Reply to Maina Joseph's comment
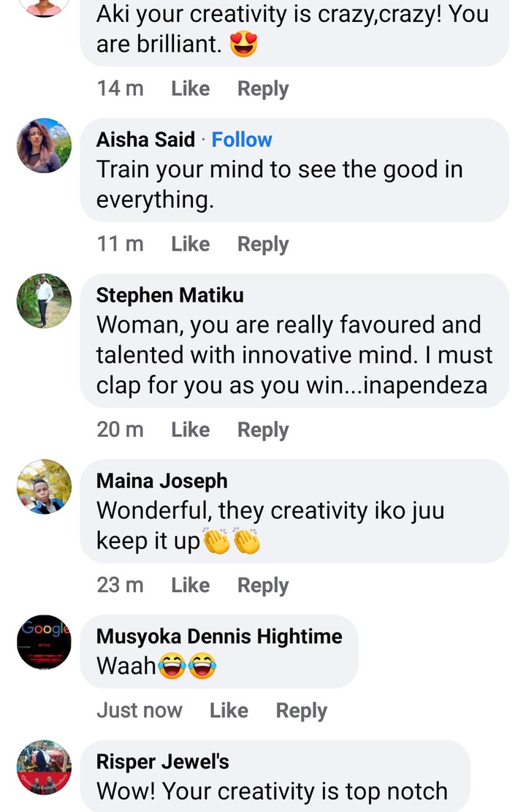The image size is (526, 812). pyautogui.click(x=263, y=585)
